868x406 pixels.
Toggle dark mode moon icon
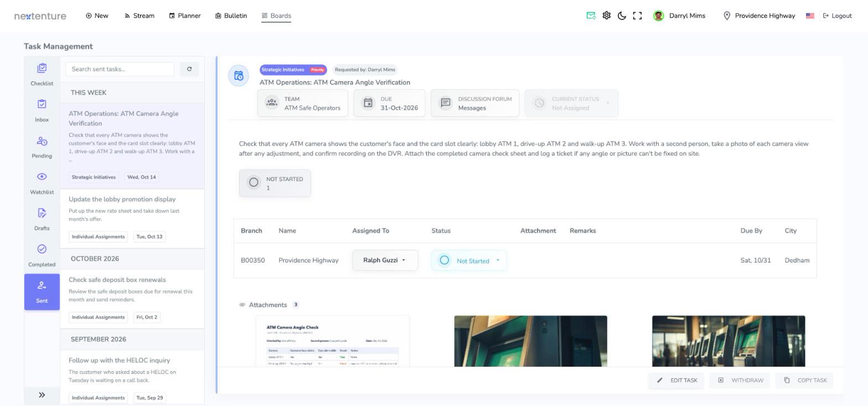tap(622, 15)
